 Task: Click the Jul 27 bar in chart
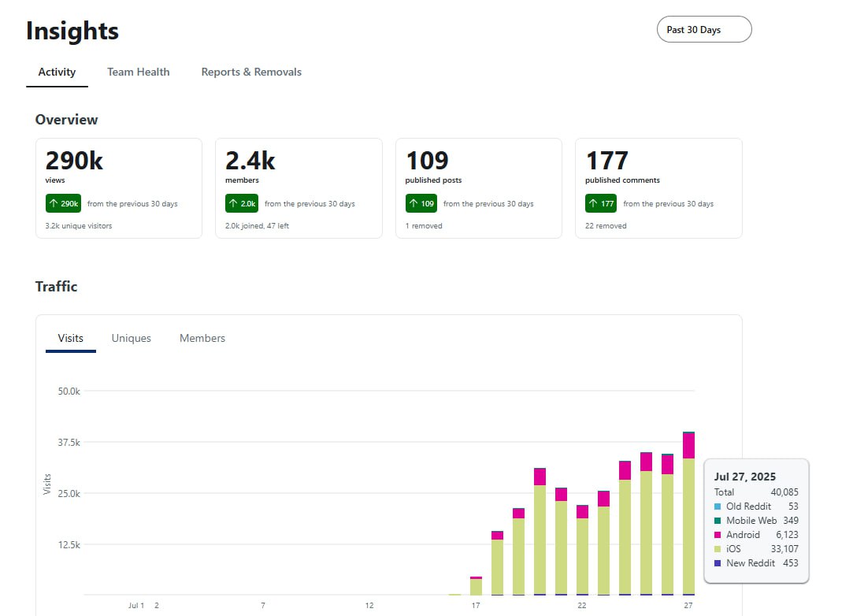[688, 513]
